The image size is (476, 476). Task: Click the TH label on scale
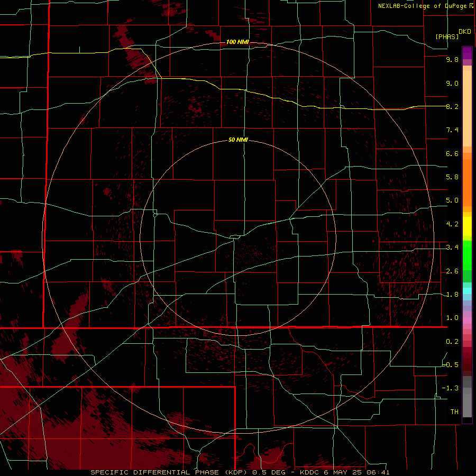[454, 412]
